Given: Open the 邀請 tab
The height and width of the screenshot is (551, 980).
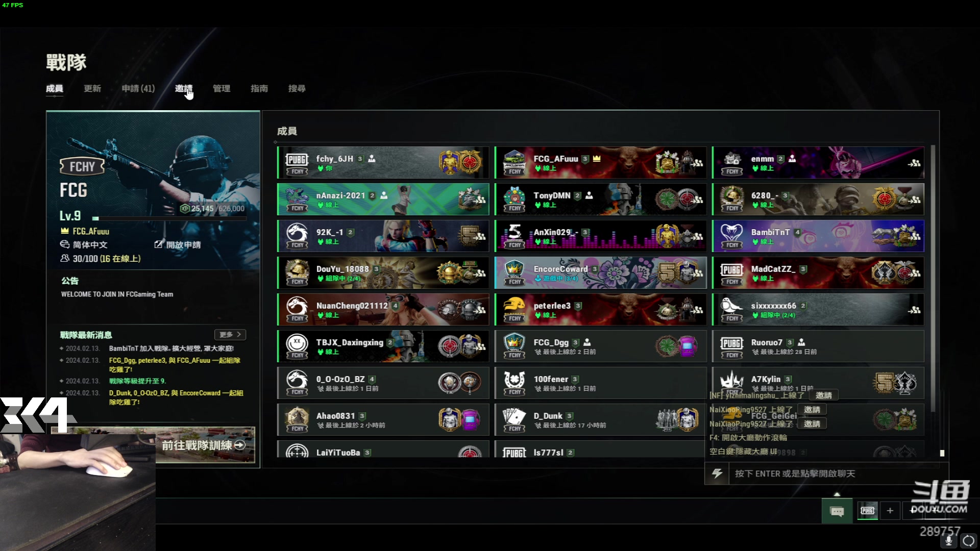Looking at the screenshot, I should 183,89.
